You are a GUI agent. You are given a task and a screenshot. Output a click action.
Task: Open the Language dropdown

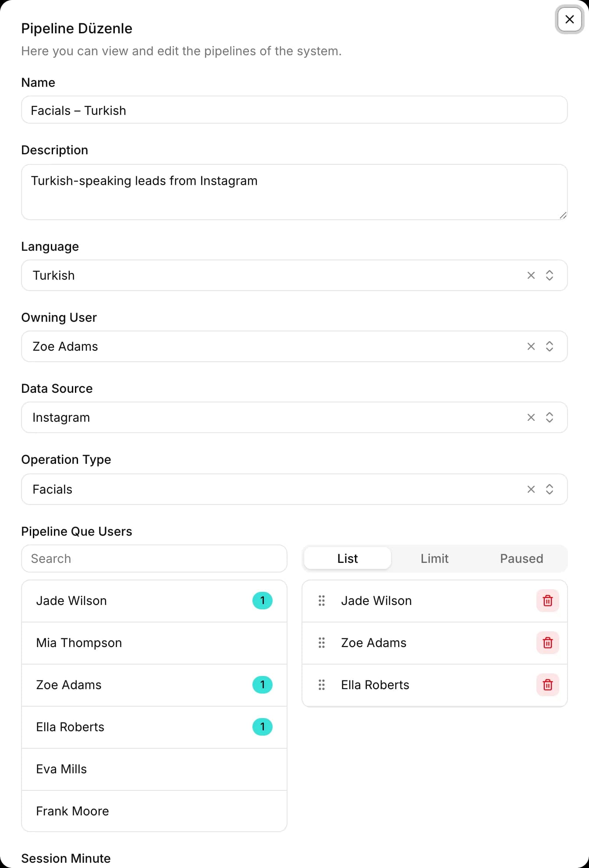[550, 275]
